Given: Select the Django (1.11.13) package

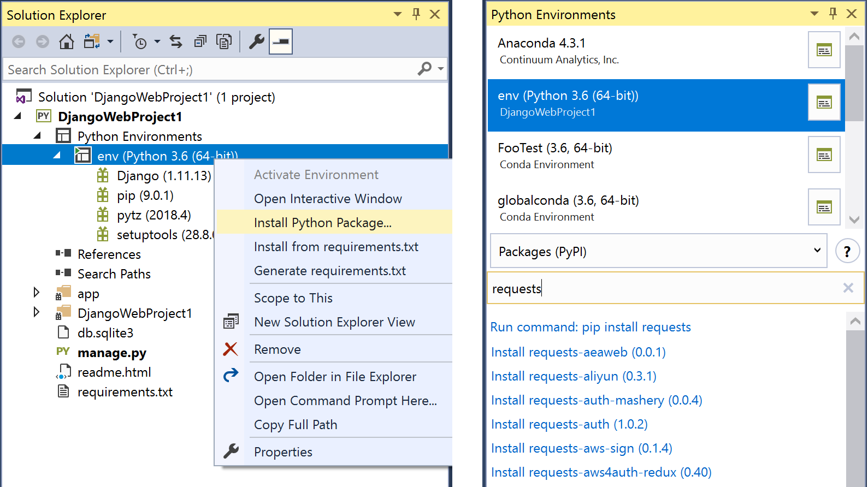Looking at the screenshot, I should point(164,176).
